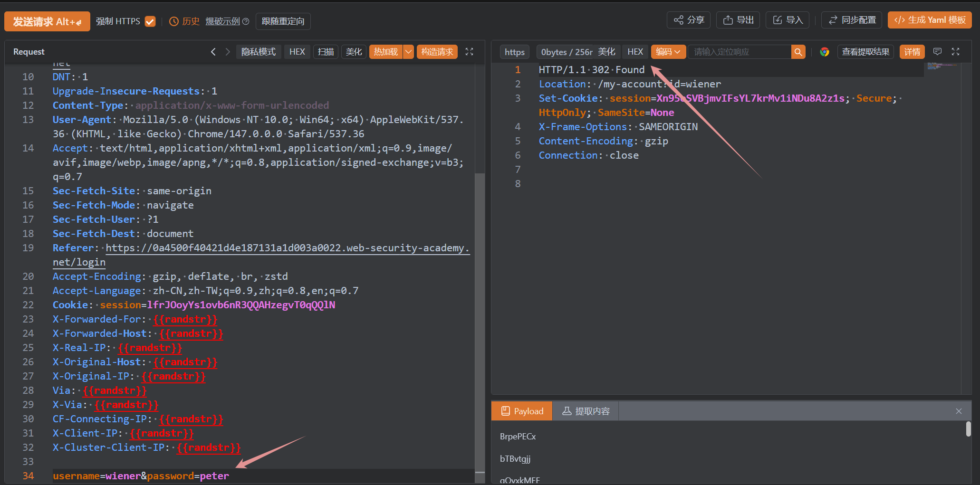Open the response details button

click(912, 52)
